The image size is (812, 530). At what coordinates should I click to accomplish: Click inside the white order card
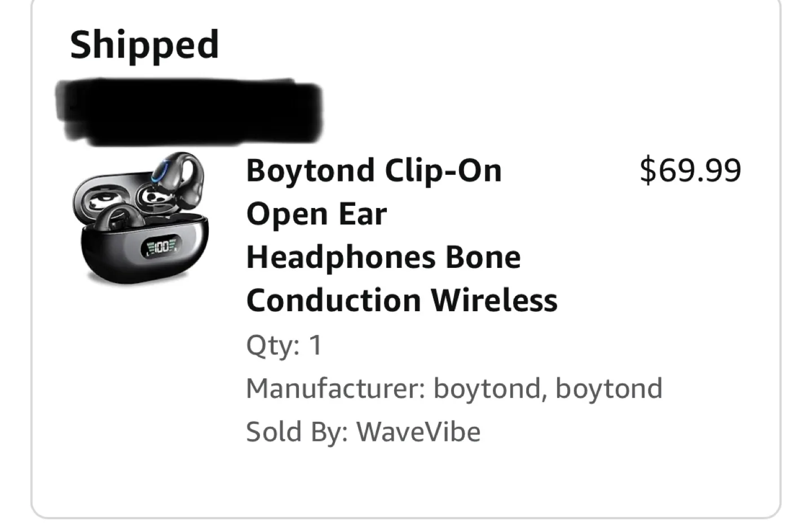point(406,485)
